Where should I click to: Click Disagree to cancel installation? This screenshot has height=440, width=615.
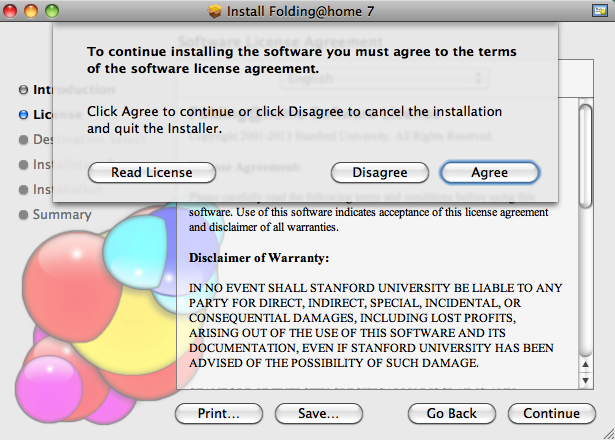coord(380,172)
